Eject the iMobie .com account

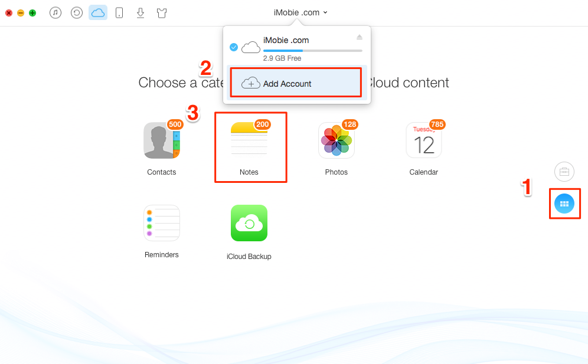[360, 37]
